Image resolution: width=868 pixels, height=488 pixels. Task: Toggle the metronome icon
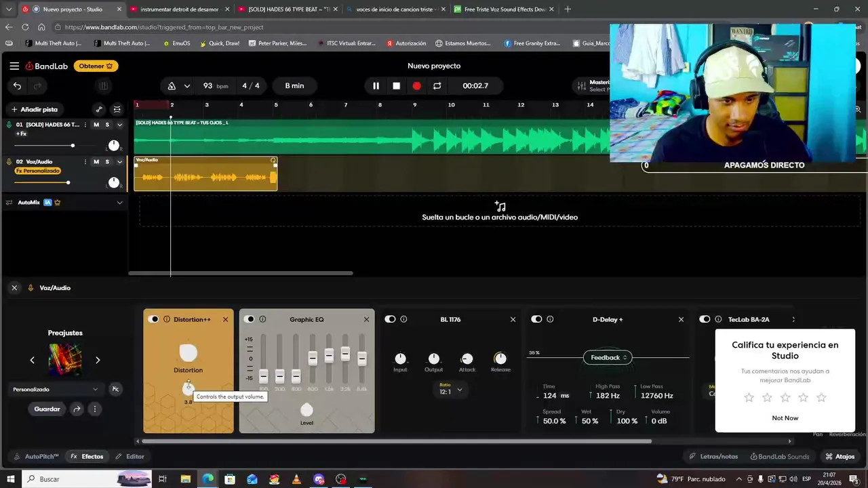172,86
